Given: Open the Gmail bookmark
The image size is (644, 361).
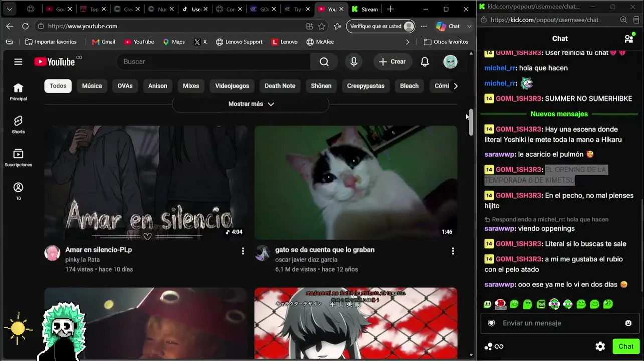Looking at the screenshot, I should 104,42.
